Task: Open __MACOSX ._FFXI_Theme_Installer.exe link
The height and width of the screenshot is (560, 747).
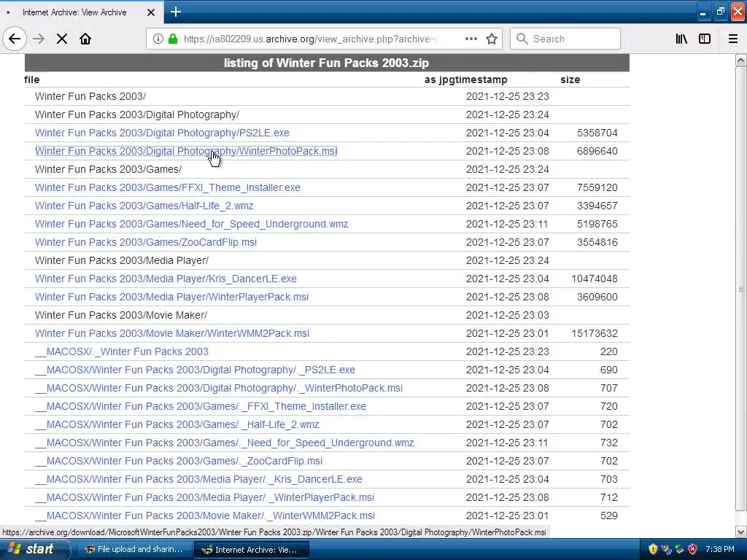Action: click(x=201, y=406)
